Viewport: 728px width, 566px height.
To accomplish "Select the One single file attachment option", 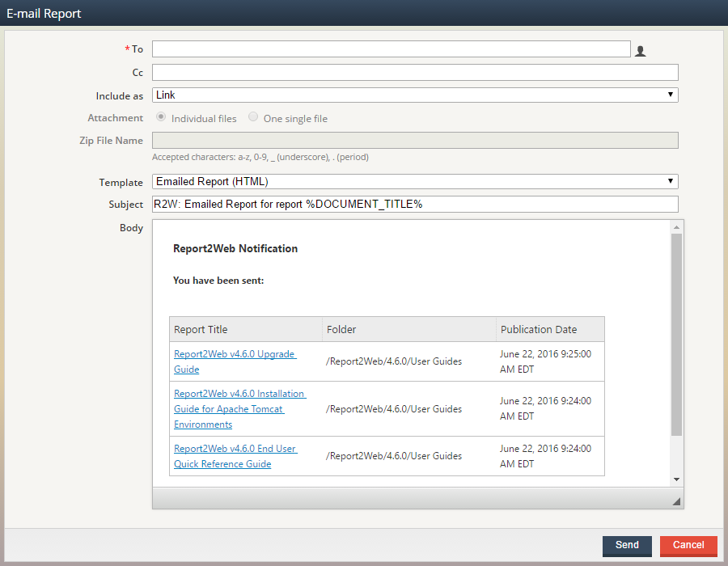I will pos(252,117).
